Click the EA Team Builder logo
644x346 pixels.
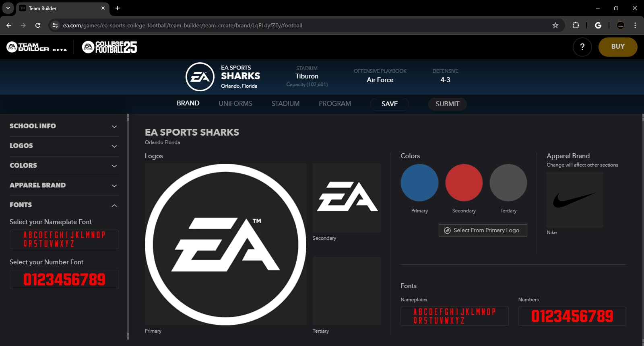pos(37,47)
